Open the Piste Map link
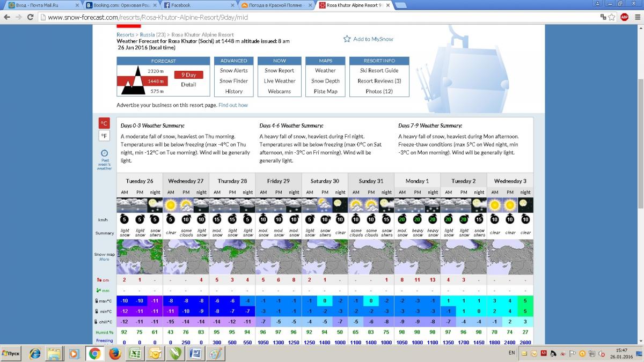This screenshot has height=362, width=644. click(325, 91)
